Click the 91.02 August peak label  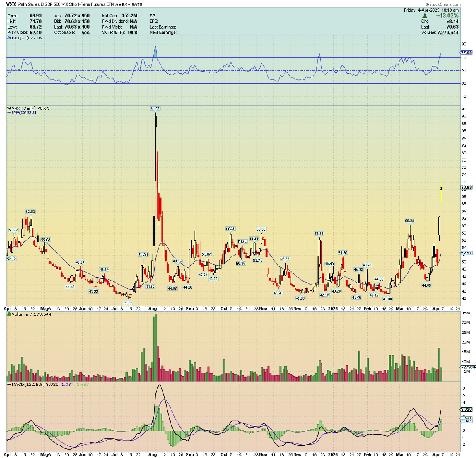coord(155,108)
